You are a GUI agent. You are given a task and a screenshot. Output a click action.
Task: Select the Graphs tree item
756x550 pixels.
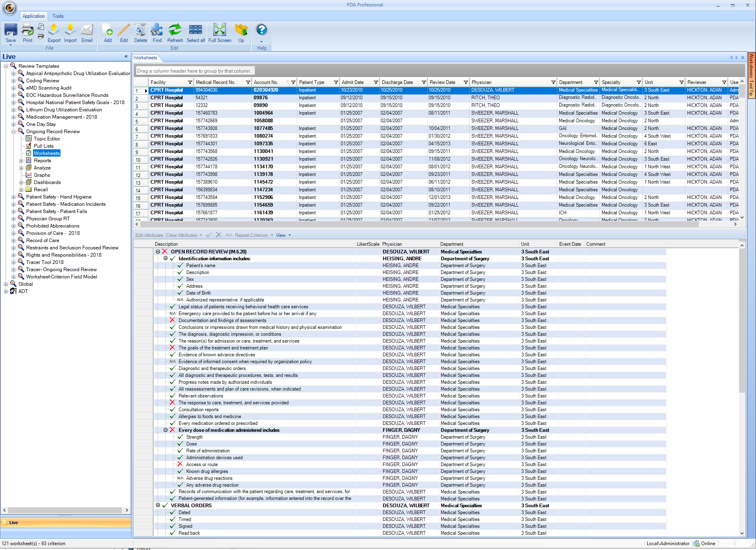[x=42, y=175]
